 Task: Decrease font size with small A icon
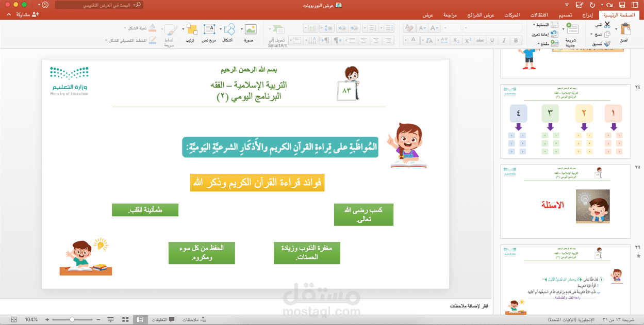pos(422,28)
